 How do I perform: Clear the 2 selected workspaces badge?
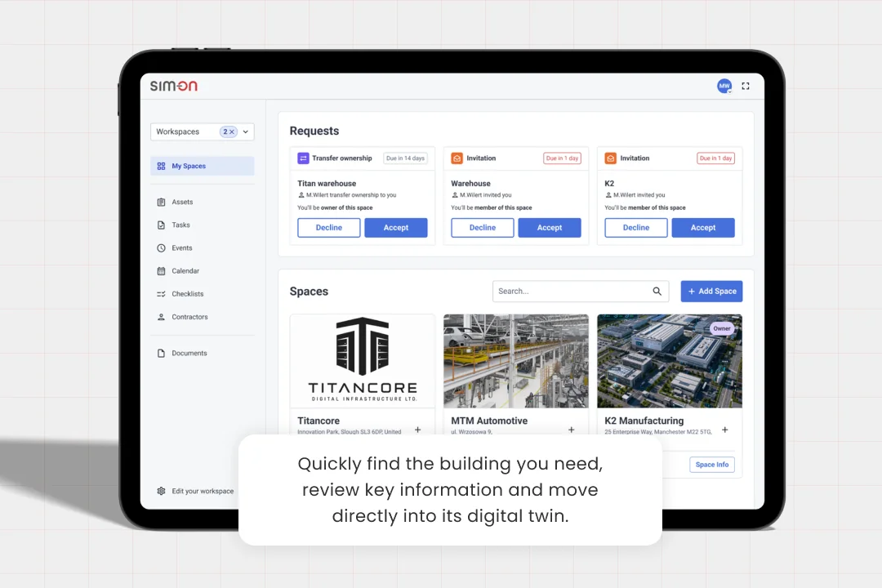pyautogui.click(x=229, y=131)
